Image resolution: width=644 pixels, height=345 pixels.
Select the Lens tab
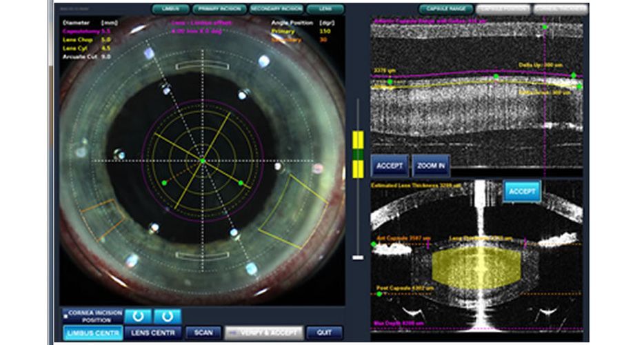(325, 9)
